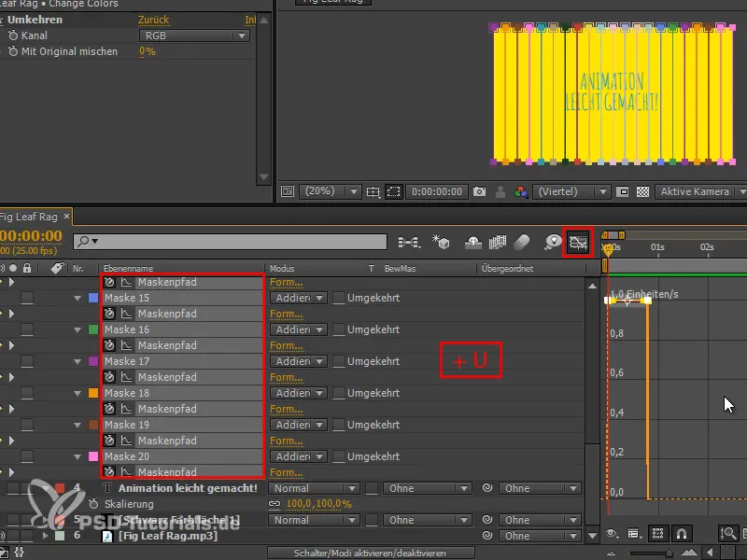Open the composition mini-flowchart icon
The height and width of the screenshot is (560, 747).
pos(409,243)
